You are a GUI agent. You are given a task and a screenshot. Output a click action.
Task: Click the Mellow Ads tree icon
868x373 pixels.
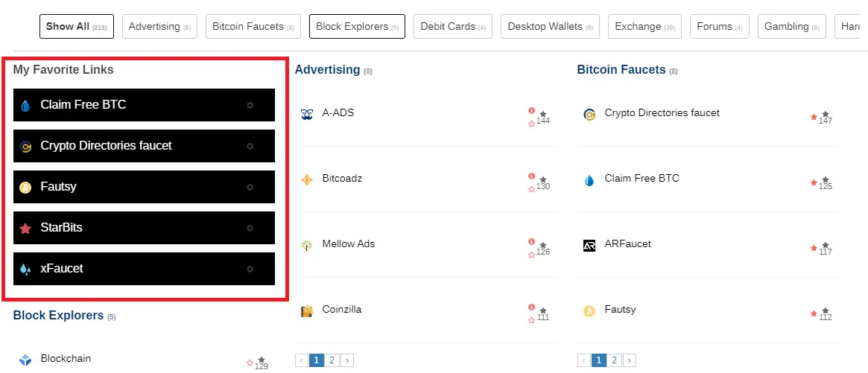[x=307, y=245]
